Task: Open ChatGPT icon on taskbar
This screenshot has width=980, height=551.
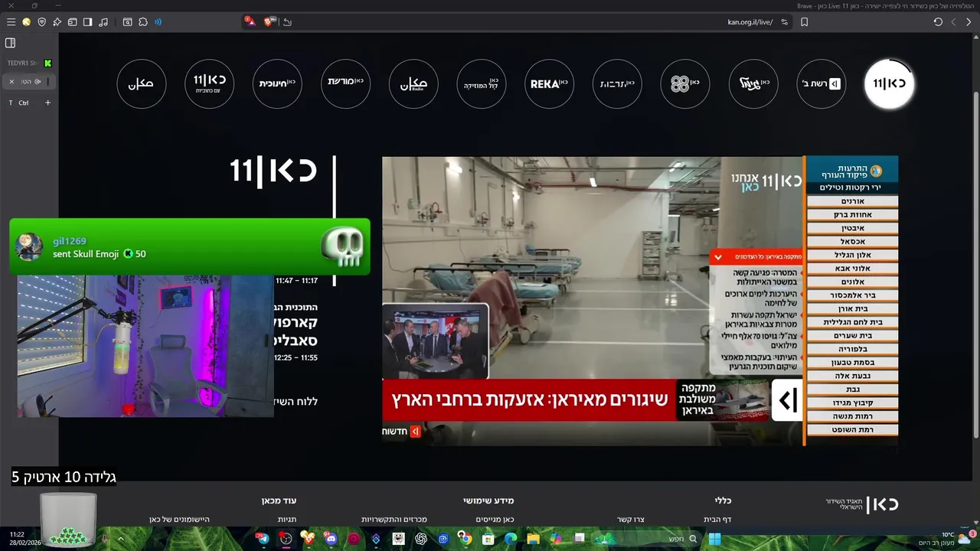Action: pyautogui.click(x=420, y=539)
